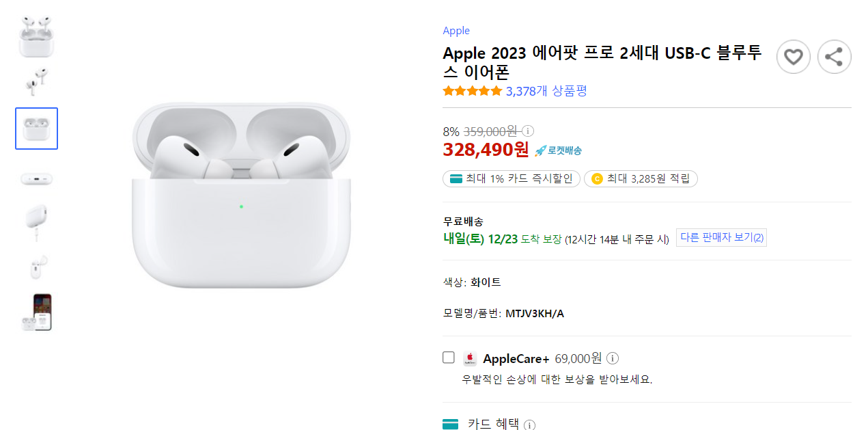Click the green card icon by 카드 혜택
This screenshot has width=868, height=430.
(450, 425)
